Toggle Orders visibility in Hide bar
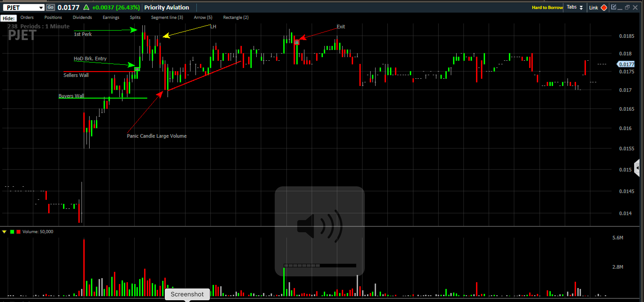 tap(27, 18)
